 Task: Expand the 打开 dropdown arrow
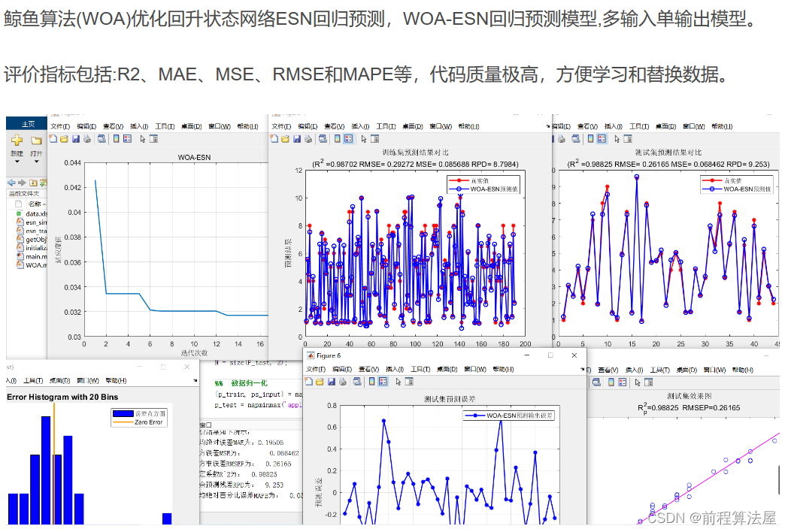click(x=35, y=162)
